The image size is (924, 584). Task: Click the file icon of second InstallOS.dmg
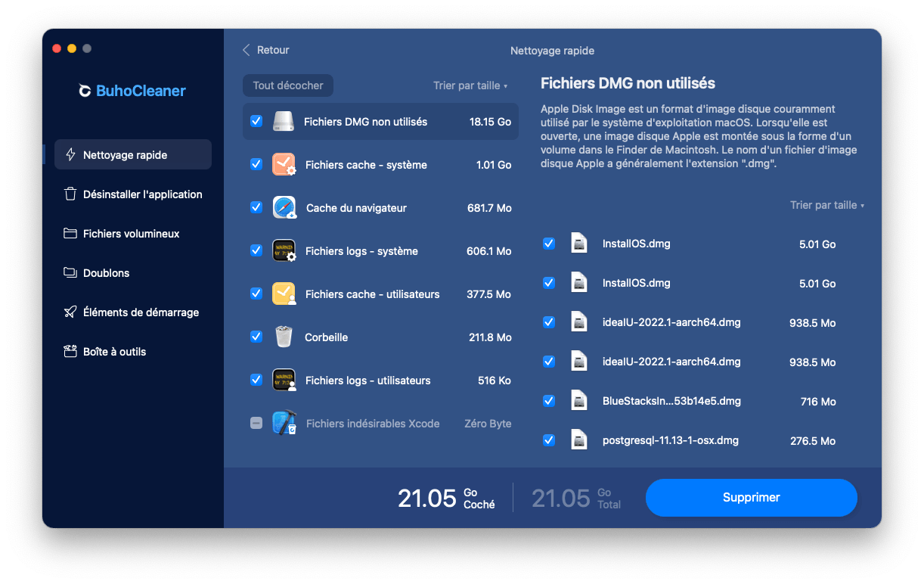click(579, 283)
